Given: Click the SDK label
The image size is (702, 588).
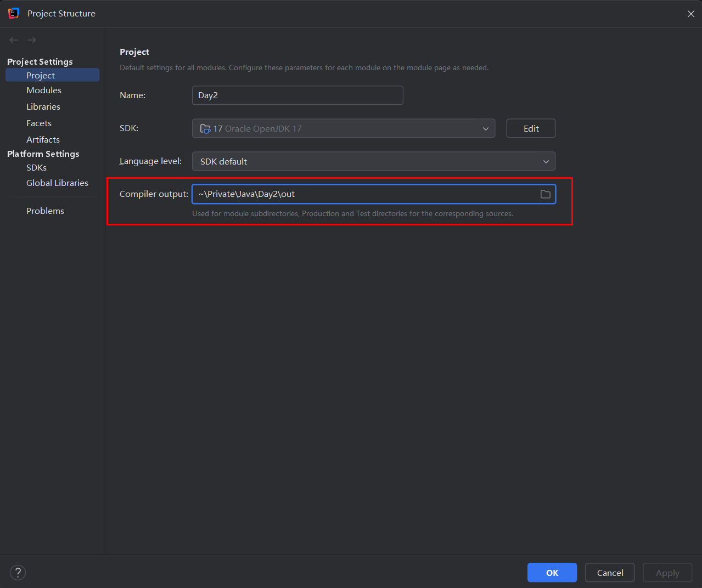Looking at the screenshot, I should click(x=129, y=128).
